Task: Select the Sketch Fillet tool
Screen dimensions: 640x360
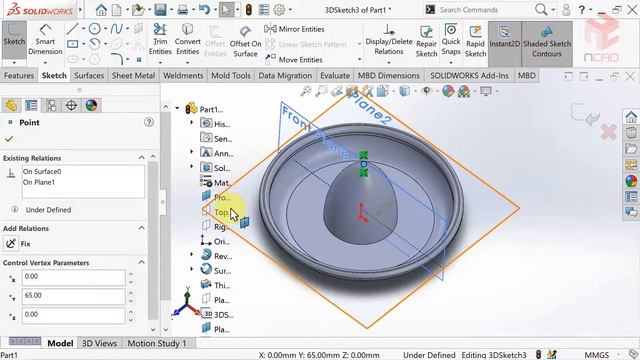Action: [117, 59]
